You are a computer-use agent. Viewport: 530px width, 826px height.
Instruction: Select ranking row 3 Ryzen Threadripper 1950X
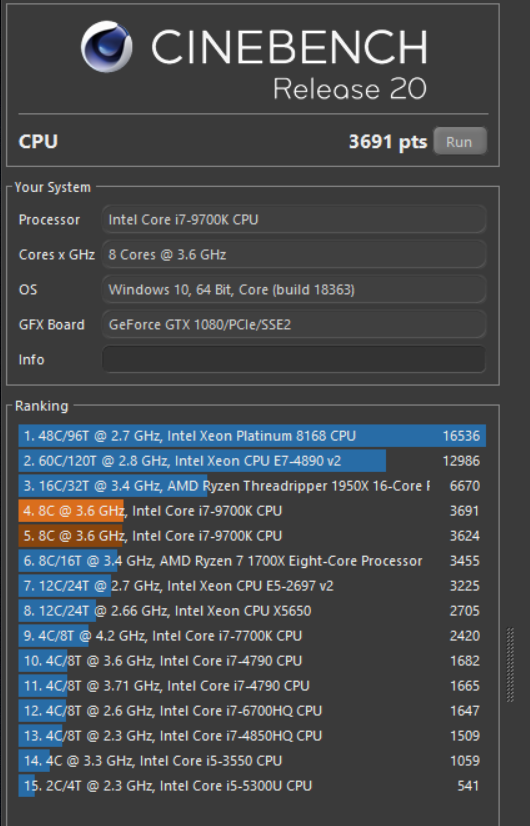252,486
